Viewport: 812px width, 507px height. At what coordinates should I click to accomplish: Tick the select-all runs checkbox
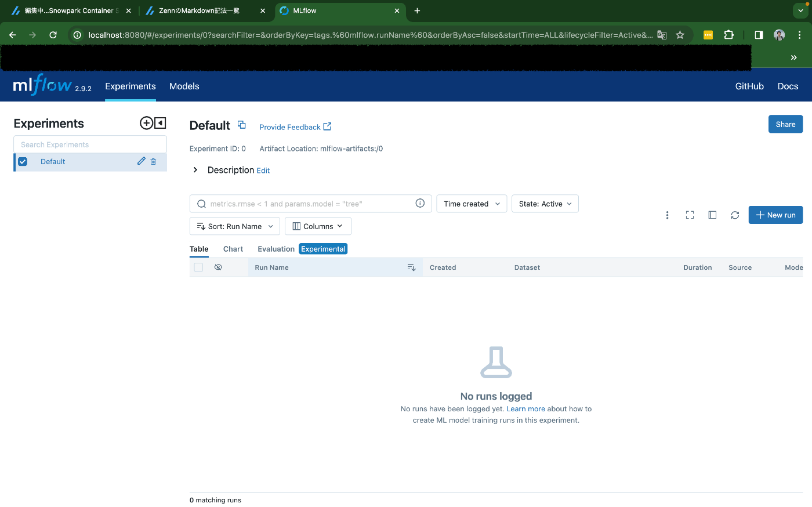198,267
